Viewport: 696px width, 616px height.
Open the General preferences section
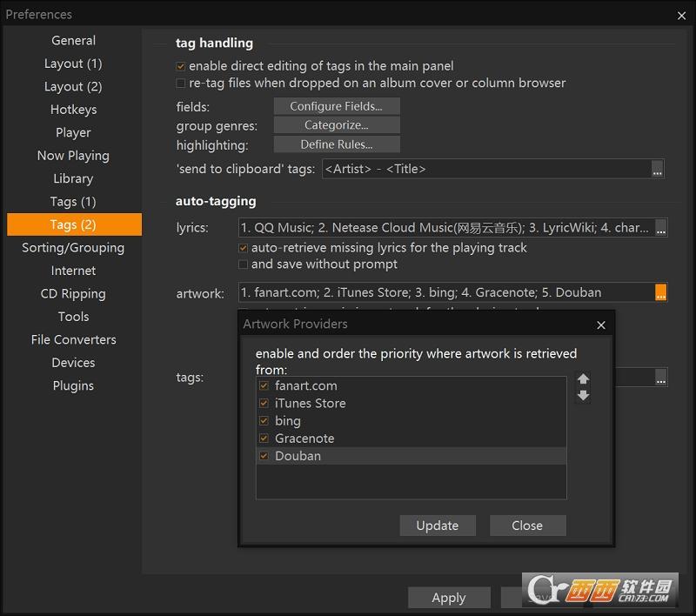pyautogui.click(x=74, y=40)
